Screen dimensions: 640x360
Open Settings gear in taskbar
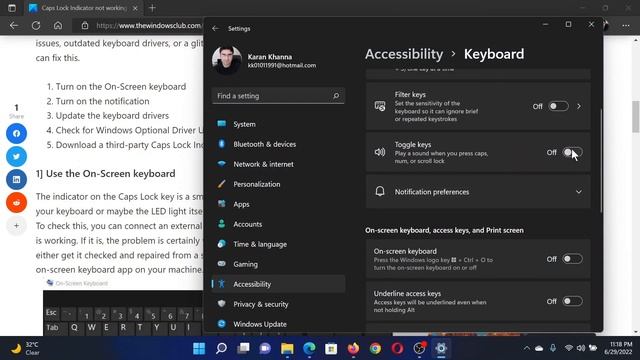pos(441,348)
